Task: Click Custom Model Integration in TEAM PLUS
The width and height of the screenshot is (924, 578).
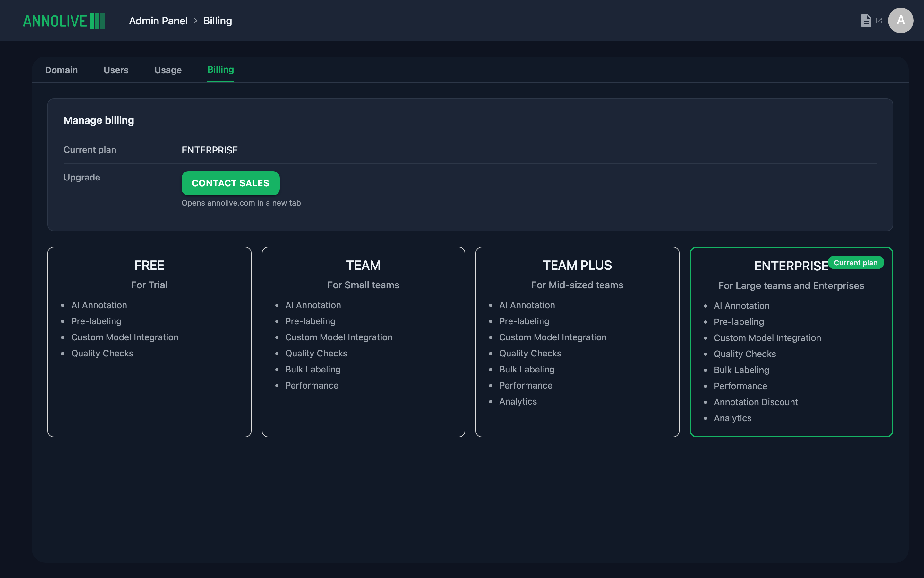Action: (553, 337)
